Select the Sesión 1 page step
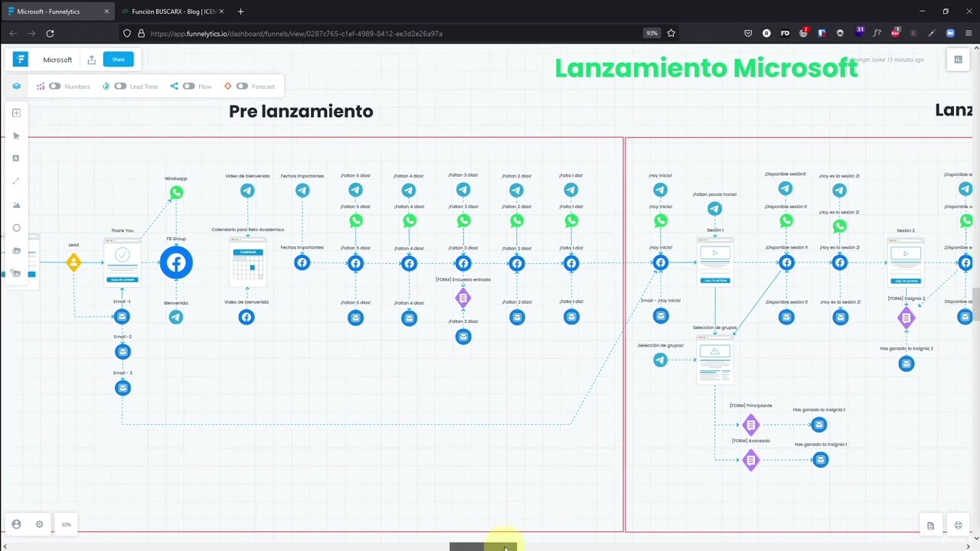This screenshot has height=551, width=980. (x=715, y=261)
